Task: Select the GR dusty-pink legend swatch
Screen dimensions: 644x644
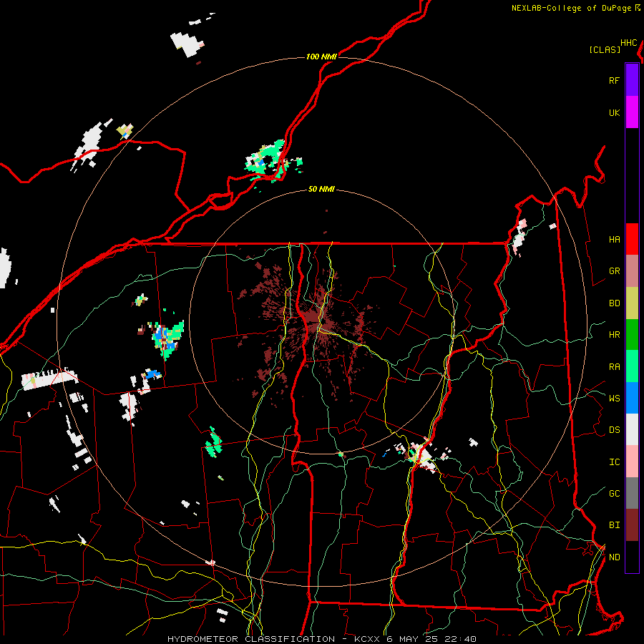Action: (632, 271)
